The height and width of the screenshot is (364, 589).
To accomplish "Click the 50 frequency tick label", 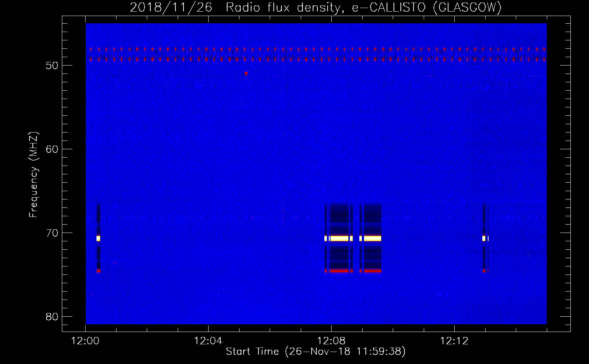I will pos(52,66).
